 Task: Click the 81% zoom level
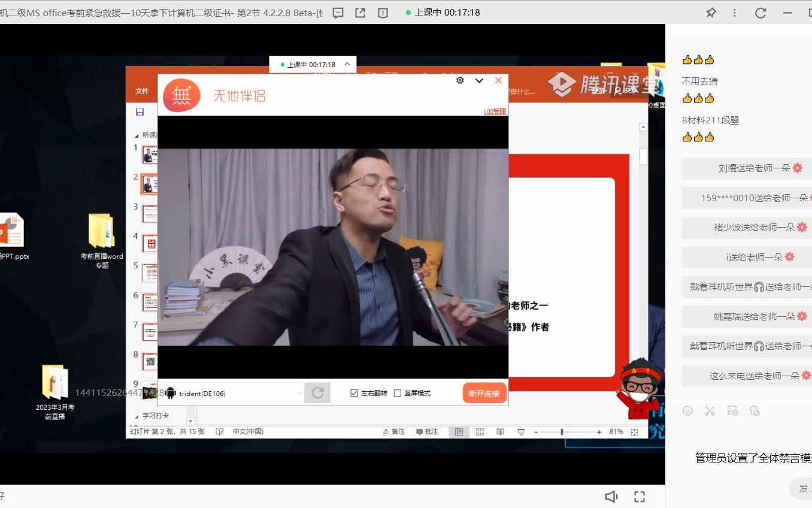coord(616,432)
